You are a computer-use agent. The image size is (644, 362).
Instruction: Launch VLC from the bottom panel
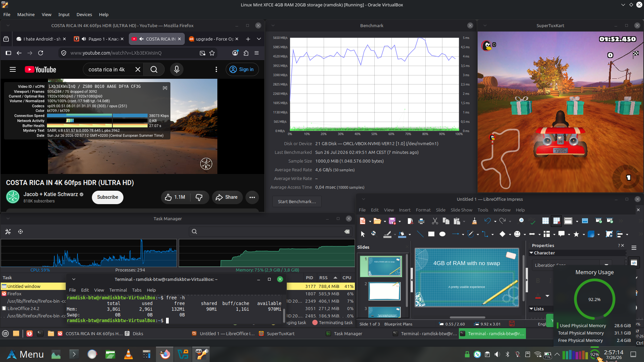click(x=128, y=354)
